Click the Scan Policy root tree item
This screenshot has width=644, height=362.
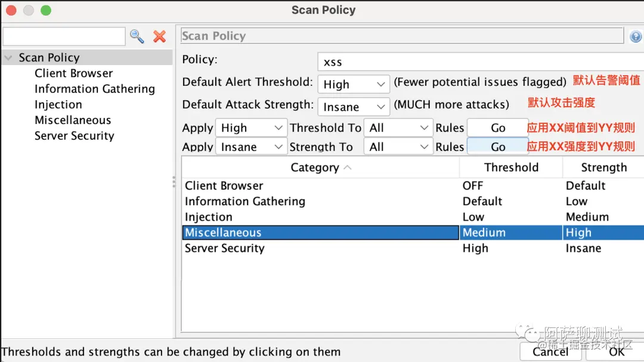coord(49,57)
